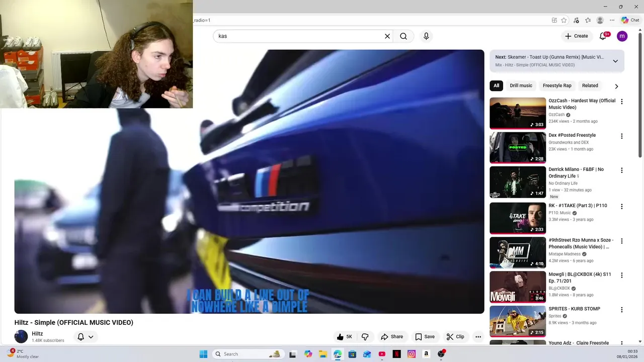Open RK #1TAKE Part 3 video title
The image size is (644, 362).
(x=578, y=206)
